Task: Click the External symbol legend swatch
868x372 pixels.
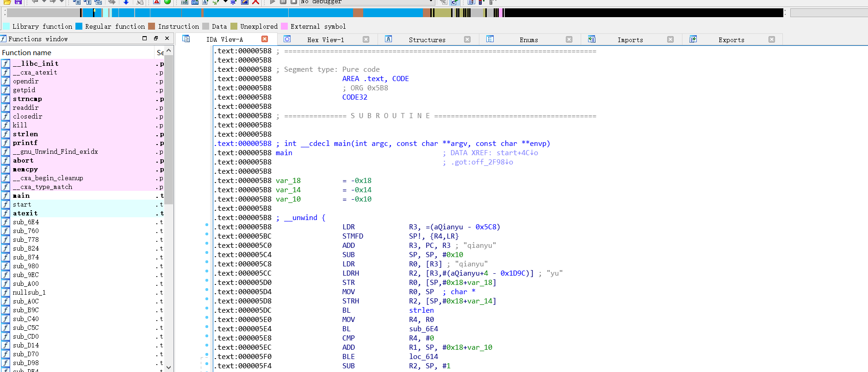Action: coord(284,26)
